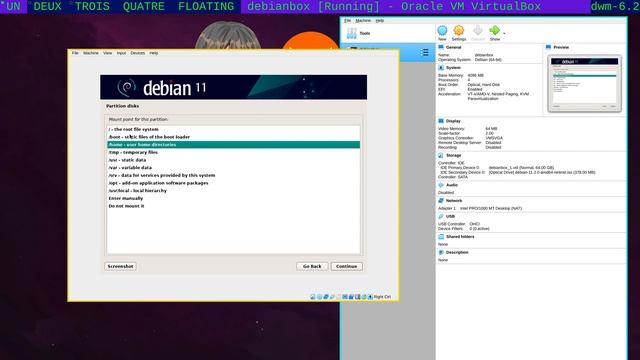Select "/var - variable data" row
This screenshot has width=640, height=360.
point(233,168)
